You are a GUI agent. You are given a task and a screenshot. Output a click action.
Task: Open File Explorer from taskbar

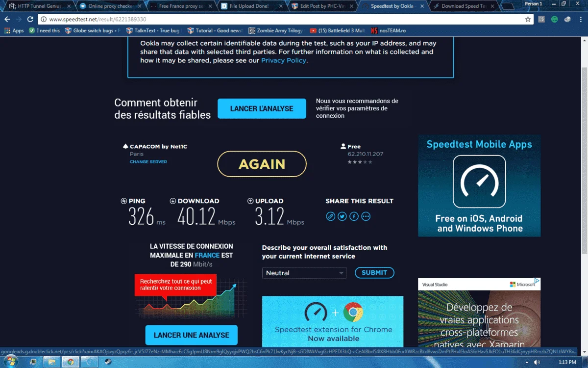51,362
